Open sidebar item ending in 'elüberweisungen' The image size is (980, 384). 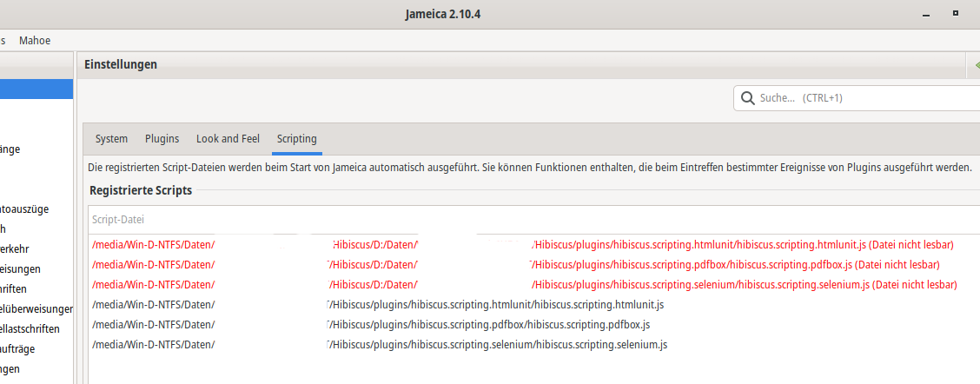[x=36, y=309]
